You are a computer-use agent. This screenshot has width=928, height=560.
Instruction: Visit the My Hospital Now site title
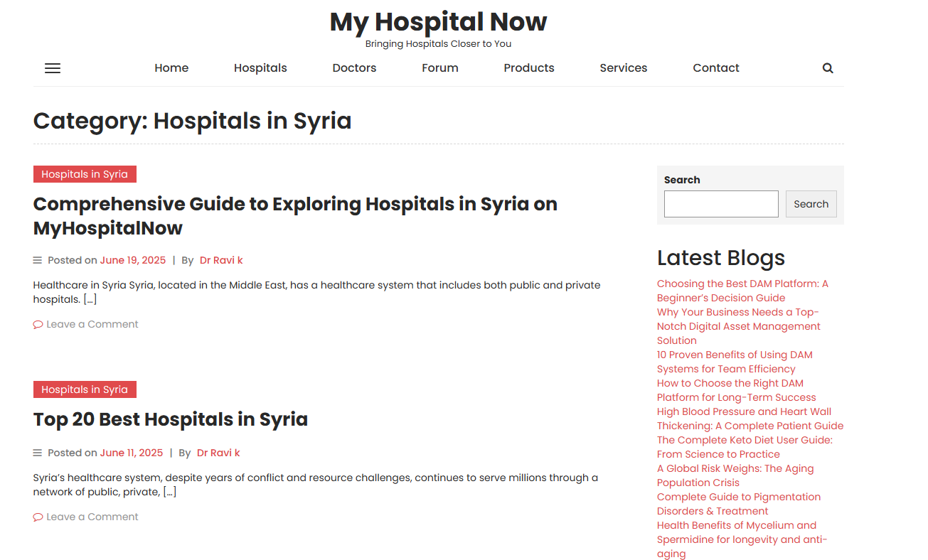click(437, 21)
